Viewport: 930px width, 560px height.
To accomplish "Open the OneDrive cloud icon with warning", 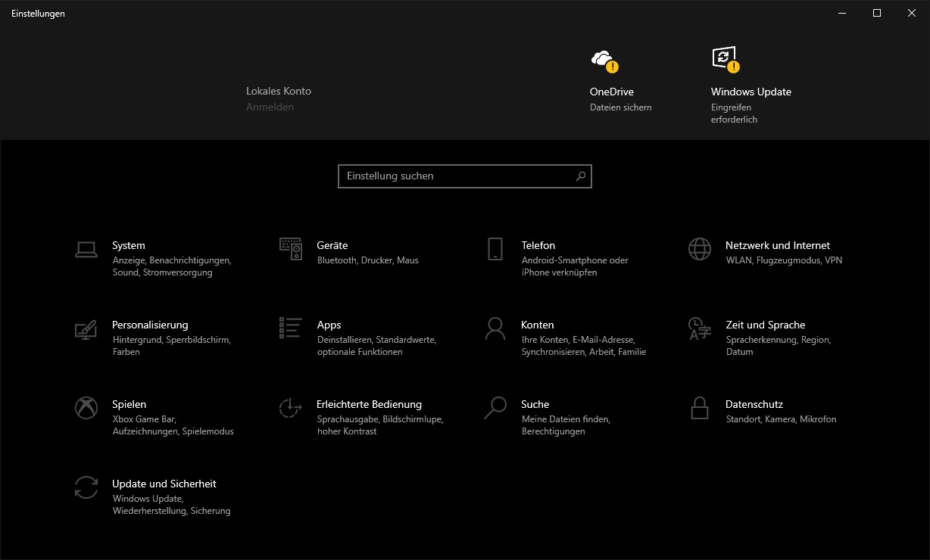I will 604,61.
